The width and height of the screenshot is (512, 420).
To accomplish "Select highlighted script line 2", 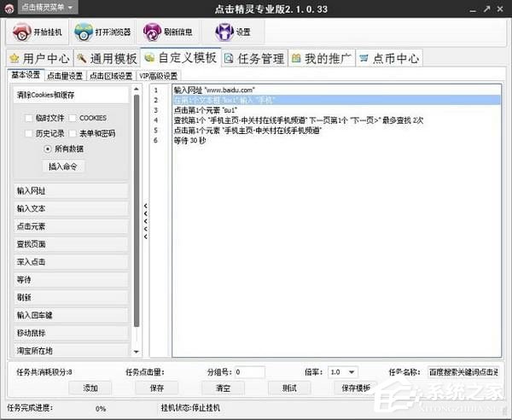I will coord(336,100).
